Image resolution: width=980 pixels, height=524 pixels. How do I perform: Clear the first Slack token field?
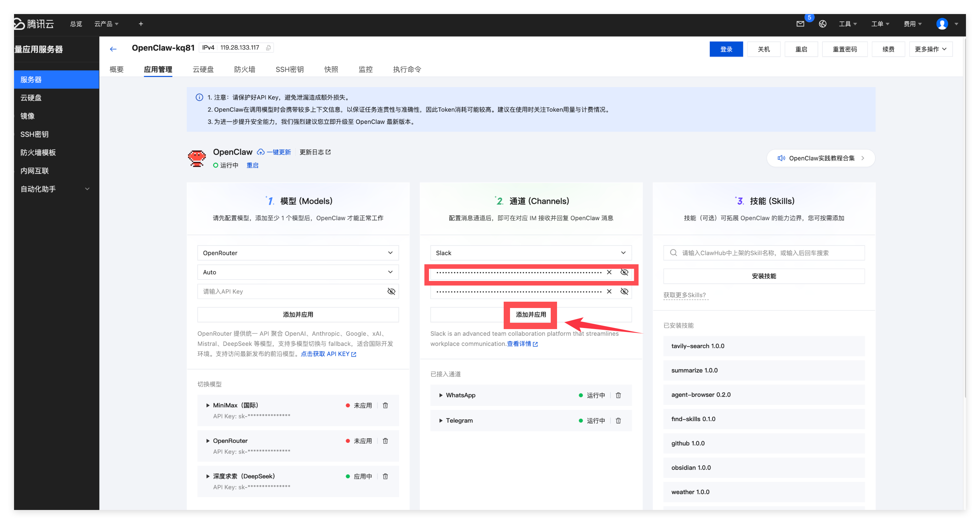point(609,272)
